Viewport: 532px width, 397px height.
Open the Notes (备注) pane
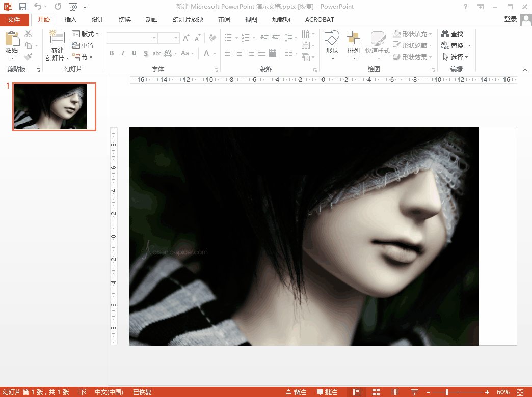tap(296, 392)
